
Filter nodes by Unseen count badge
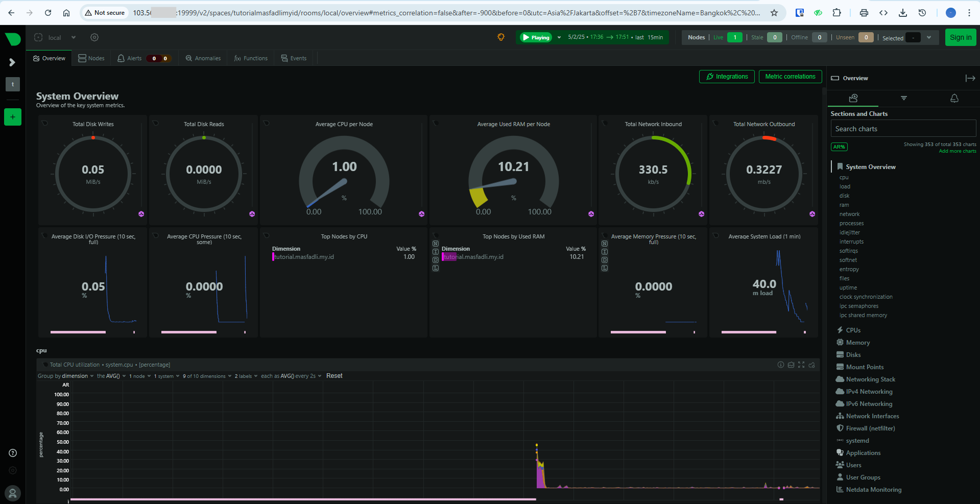click(x=866, y=37)
